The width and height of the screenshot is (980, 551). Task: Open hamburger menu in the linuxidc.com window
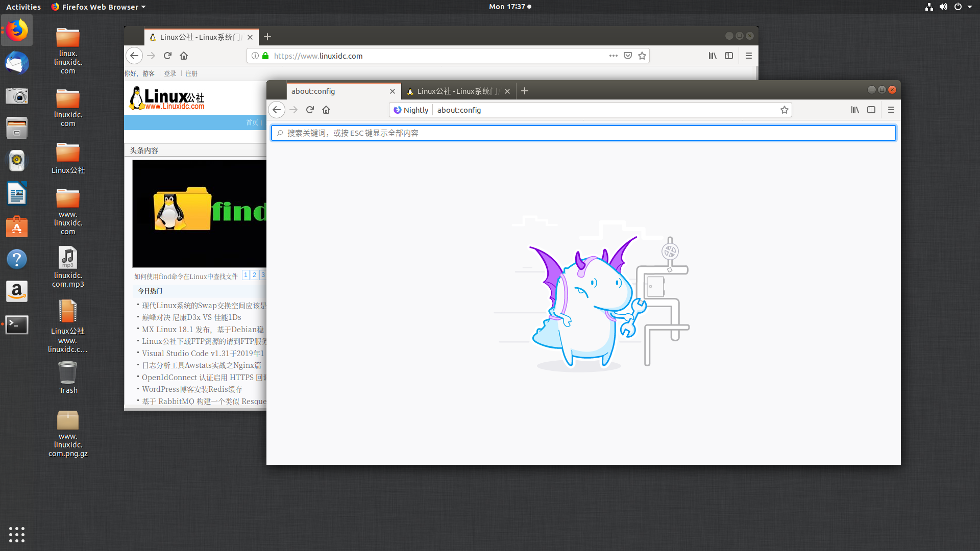[749, 56]
